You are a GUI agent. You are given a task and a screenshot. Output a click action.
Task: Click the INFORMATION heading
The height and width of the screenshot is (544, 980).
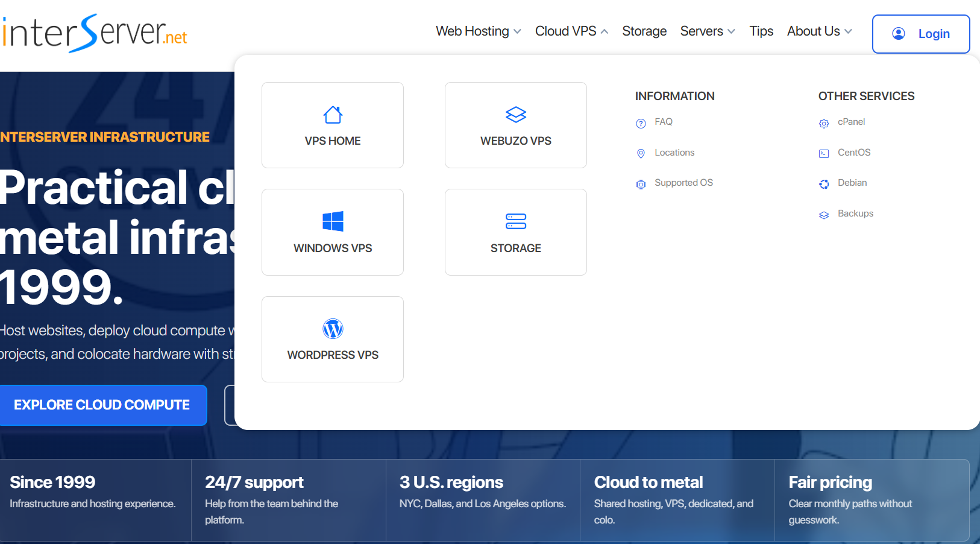674,96
